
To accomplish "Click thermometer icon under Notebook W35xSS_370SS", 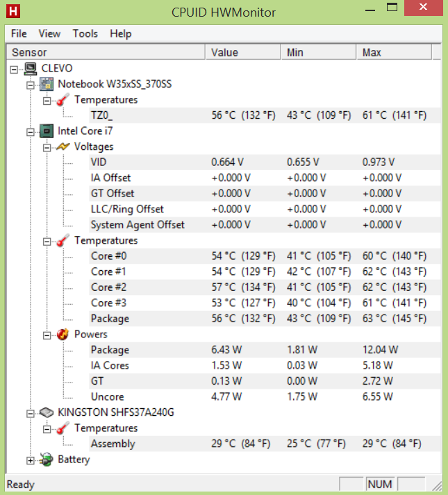I will [x=63, y=100].
